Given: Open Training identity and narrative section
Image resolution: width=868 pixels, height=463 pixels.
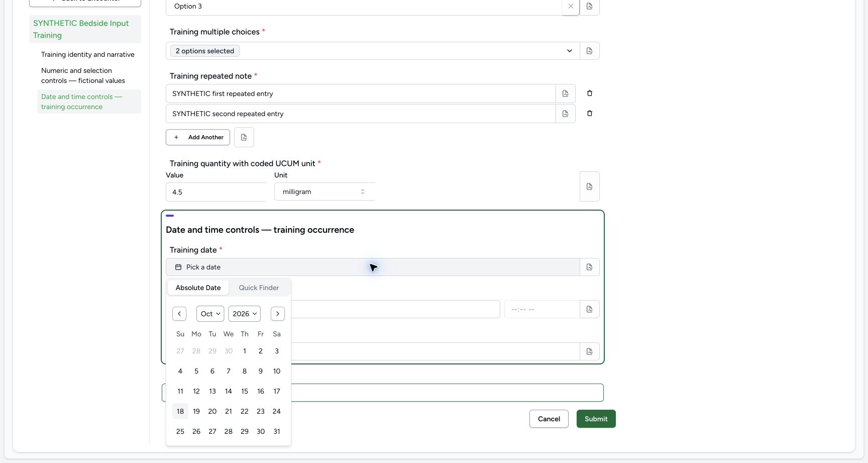Looking at the screenshot, I should [88, 54].
